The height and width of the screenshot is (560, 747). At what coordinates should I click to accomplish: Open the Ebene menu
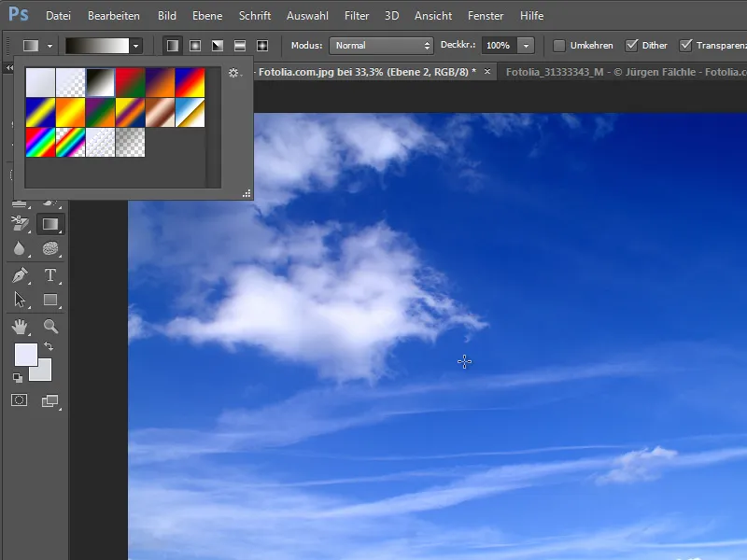pyautogui.click(x=207, y=16)
